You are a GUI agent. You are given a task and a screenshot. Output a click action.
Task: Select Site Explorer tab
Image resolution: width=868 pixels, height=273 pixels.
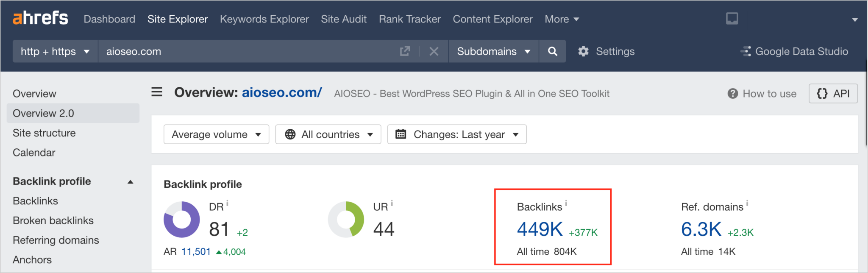click(x=178, y=19)
